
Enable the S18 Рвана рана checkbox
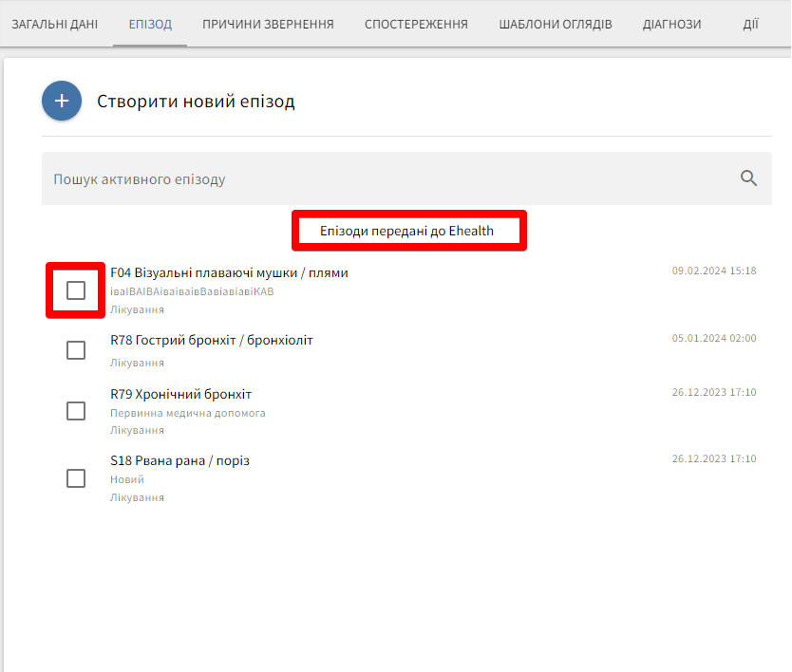tap(76, 478)
